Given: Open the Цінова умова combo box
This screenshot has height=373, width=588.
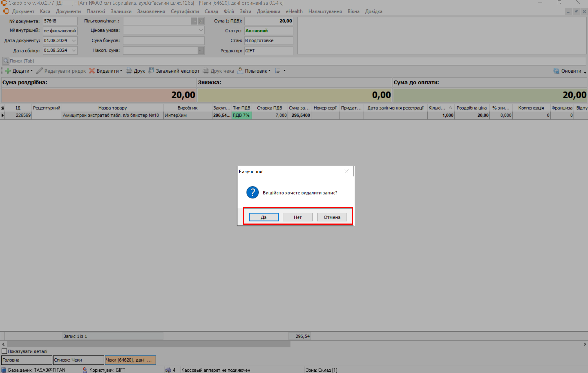Looking at the screenshot, I should [201, 30].
